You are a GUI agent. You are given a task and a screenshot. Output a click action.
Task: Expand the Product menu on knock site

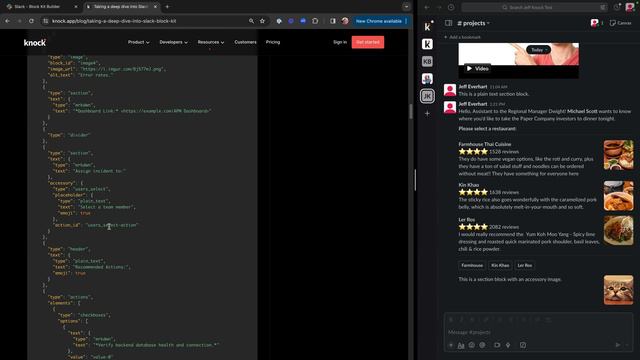click(x=138, y=42)
